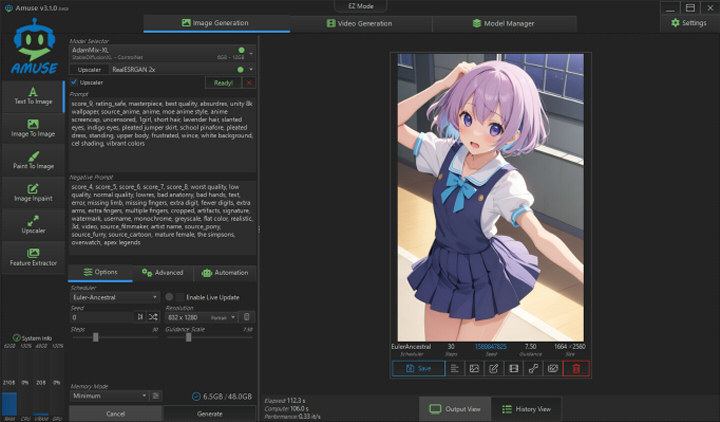
Task: Open the Feature Extractor mode
Action: point(33,257)
